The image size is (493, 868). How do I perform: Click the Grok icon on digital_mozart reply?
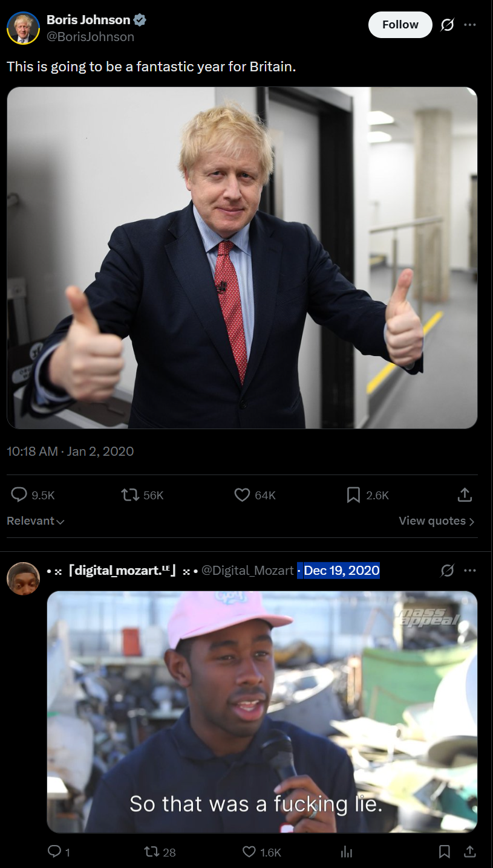pyautogui.click(x=448, y=570)
